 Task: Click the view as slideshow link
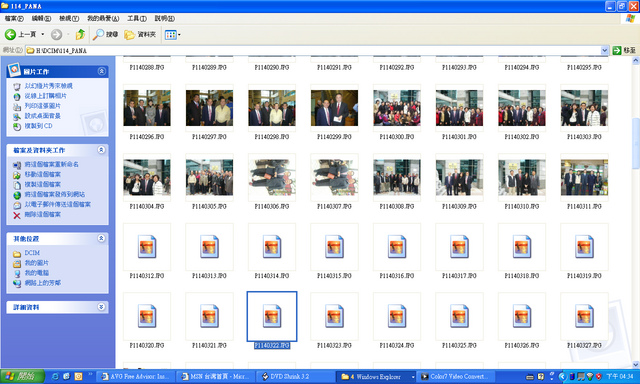click(49, 86)
